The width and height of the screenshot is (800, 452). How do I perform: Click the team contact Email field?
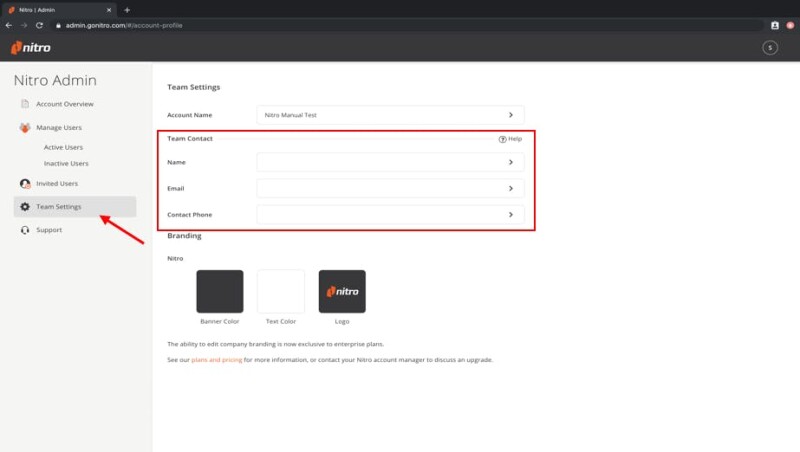[390, 189]
